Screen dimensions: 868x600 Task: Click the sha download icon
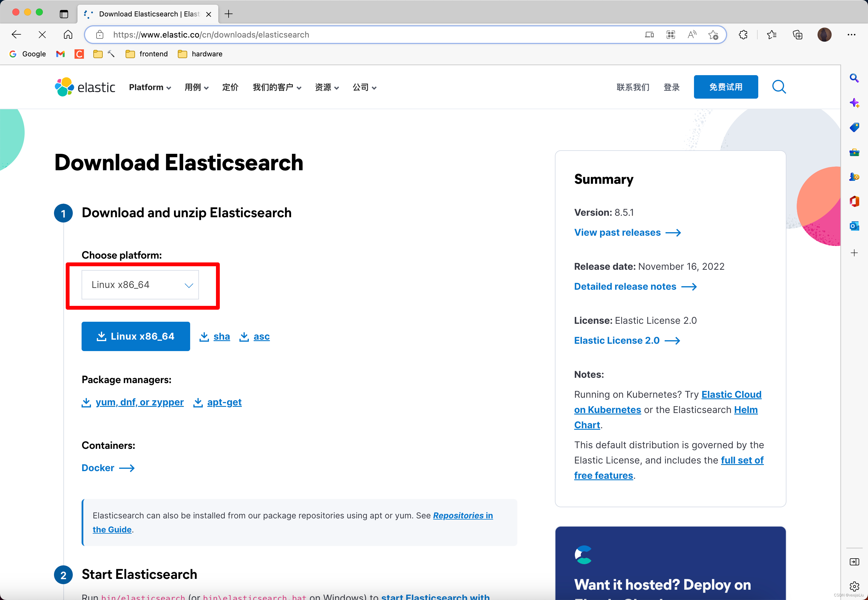coord(205,336)
